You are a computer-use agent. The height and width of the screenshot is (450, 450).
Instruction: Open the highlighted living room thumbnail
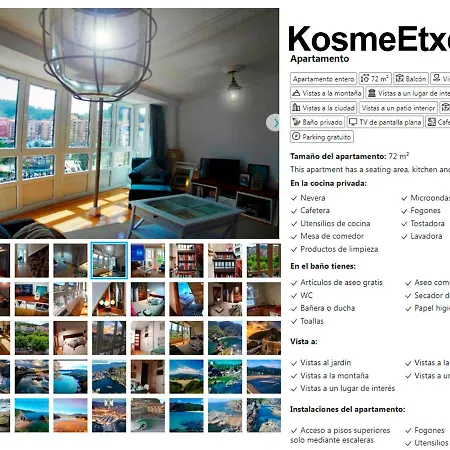(x=109, y=261)
